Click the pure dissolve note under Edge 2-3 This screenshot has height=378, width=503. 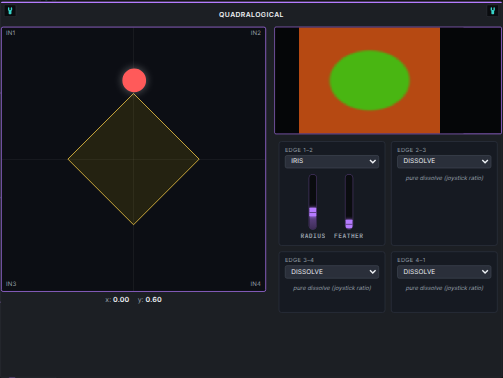pos(444,178)
